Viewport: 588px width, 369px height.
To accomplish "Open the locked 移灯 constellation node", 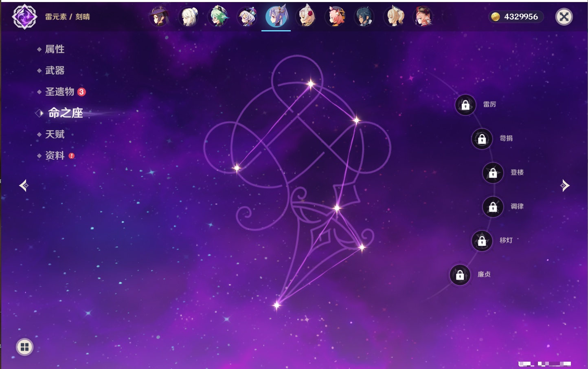I will point(482,241).
